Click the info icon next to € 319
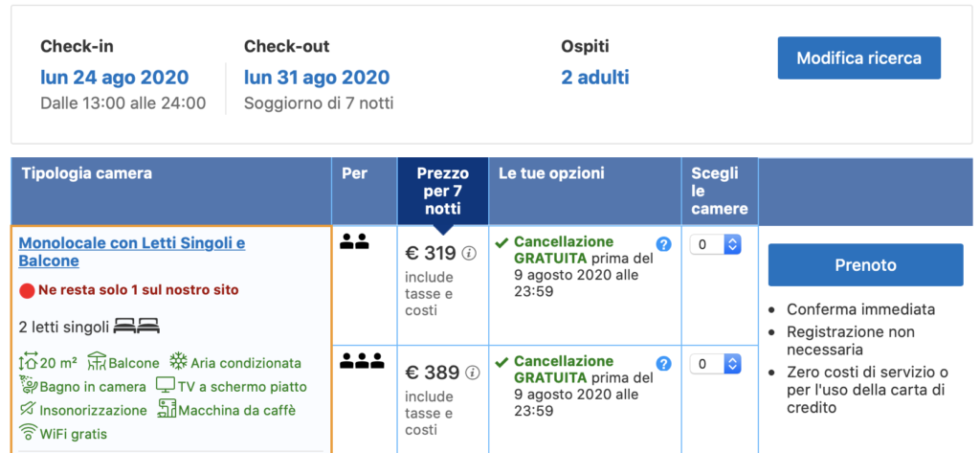The image size is (980, 453). tap(469, 254)
